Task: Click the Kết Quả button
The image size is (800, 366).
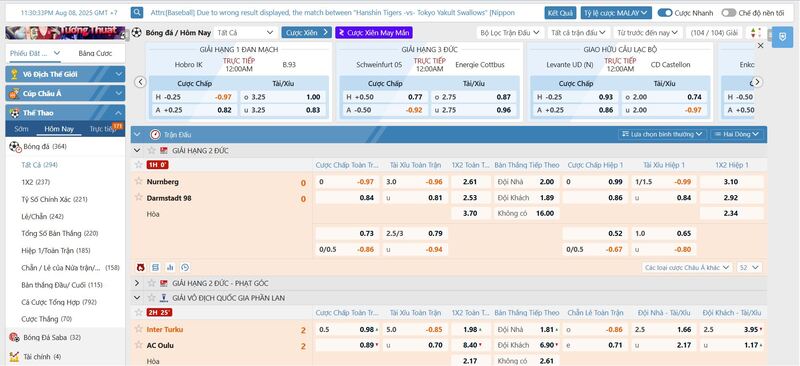Action: pyautogui.click(x=560, y=13)
